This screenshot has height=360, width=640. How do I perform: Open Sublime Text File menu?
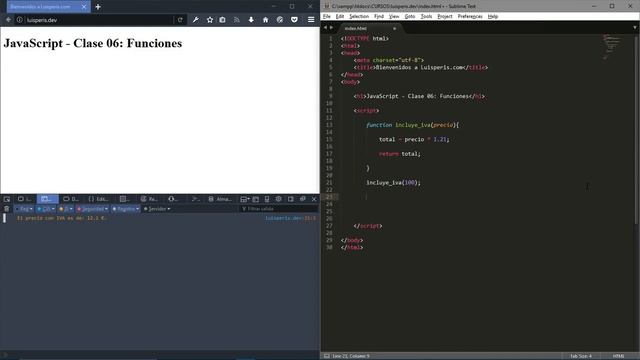coord(327,16)
